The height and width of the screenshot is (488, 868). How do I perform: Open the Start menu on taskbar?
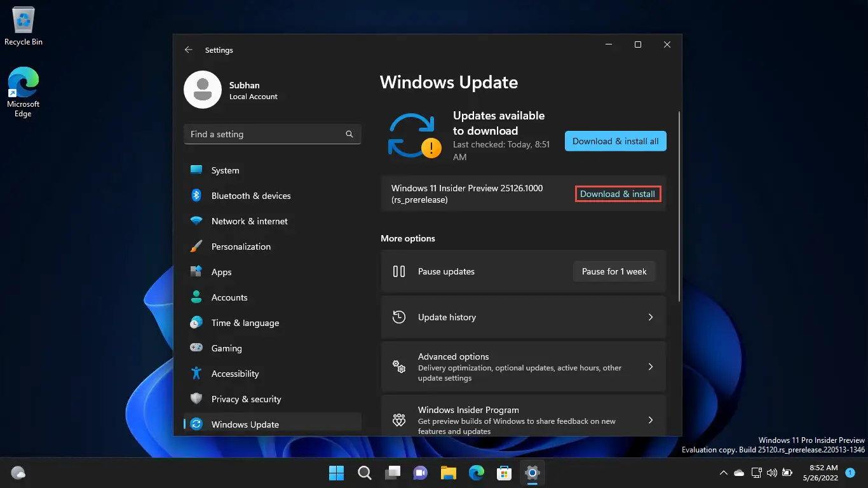(336, 473)
